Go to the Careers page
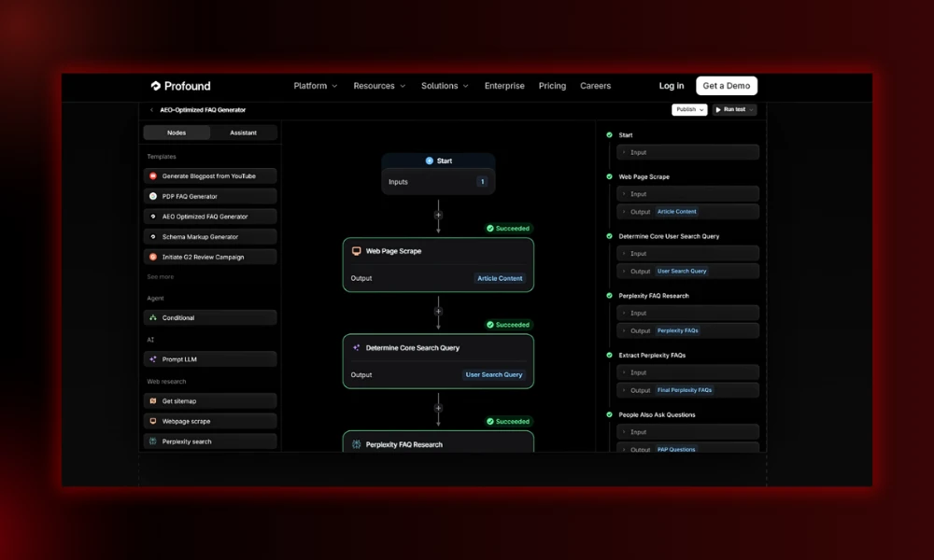The height and width of the screenshot is (560, 934). tap(596, 86)
